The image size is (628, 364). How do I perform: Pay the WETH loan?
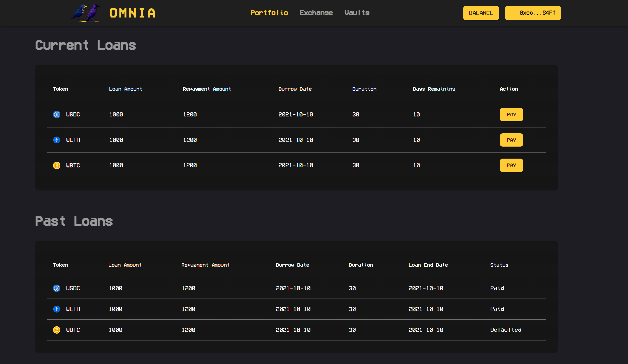pyautogui.click(x=511, y=140)
